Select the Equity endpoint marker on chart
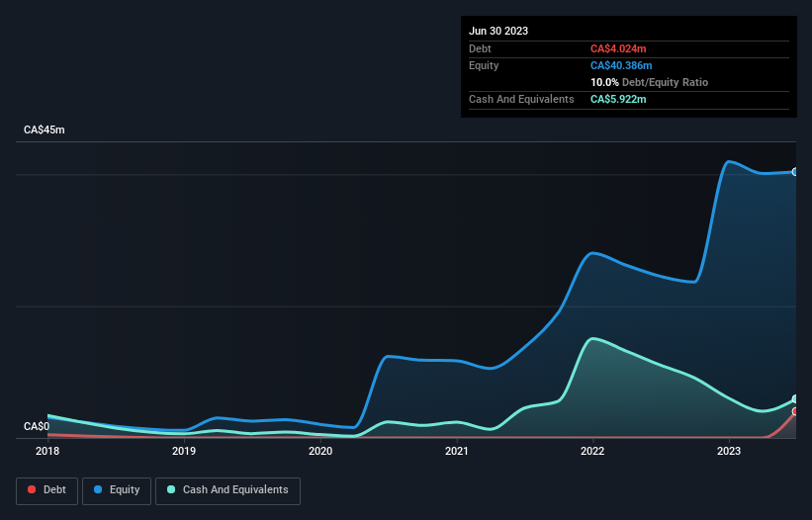This screenshot has width=812, height=520. 795,172
